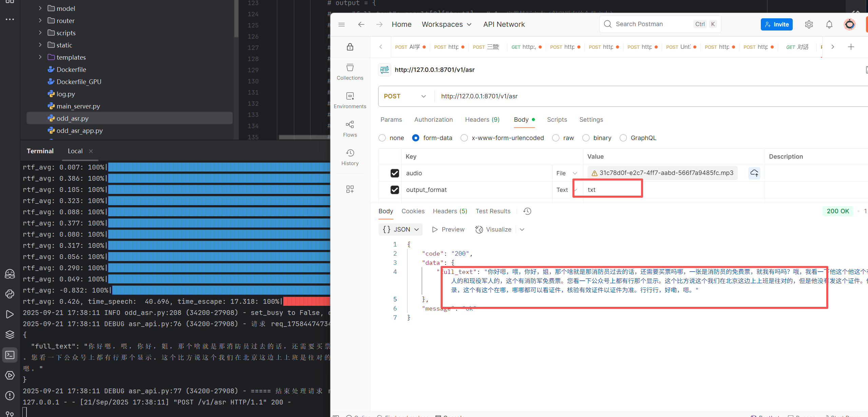Click the Invite button

point(776,24)
